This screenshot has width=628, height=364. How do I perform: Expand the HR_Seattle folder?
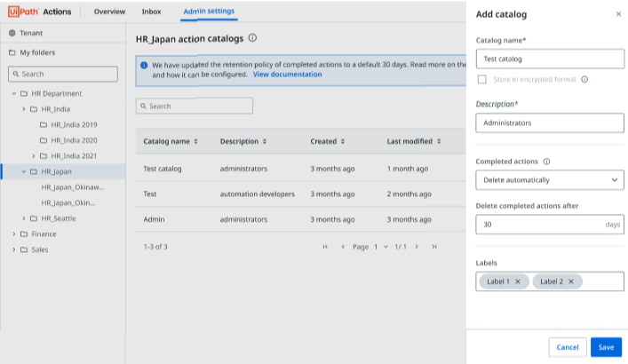24,218
